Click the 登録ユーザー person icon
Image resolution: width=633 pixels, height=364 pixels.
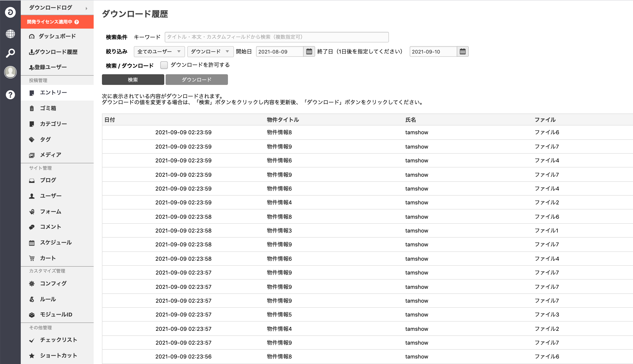[32, 67]
